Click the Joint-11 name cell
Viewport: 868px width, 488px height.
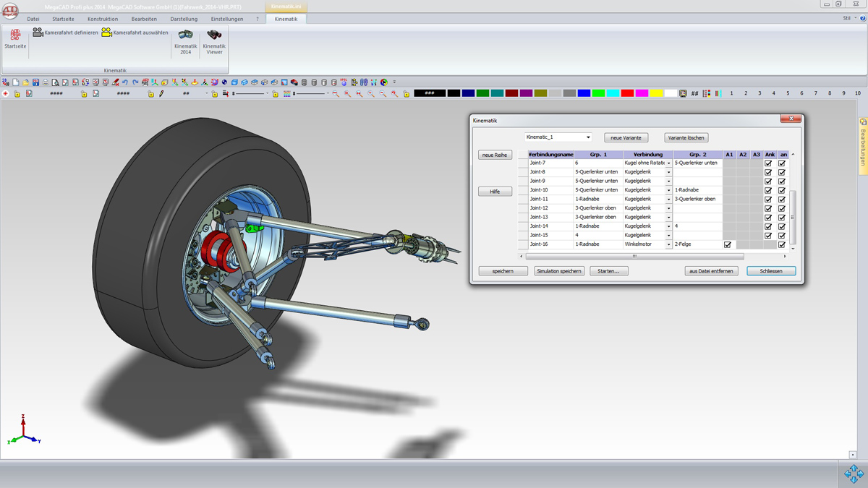550,199
